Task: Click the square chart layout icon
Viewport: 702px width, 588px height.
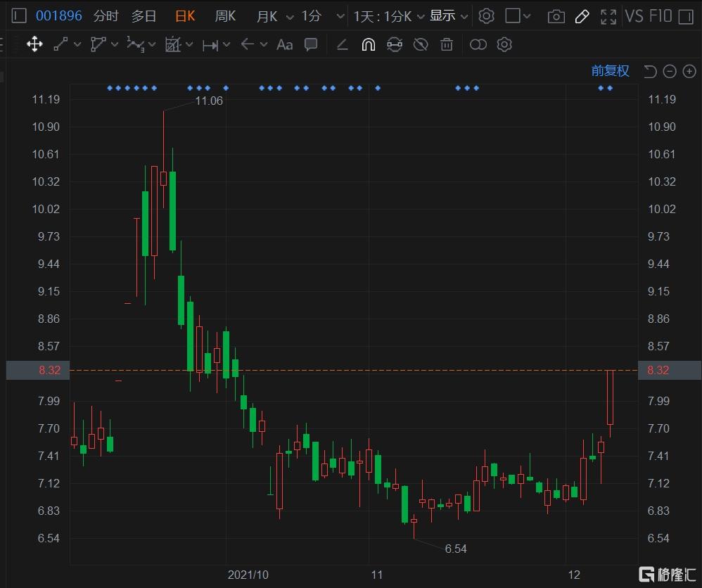Action: [513, 16]
